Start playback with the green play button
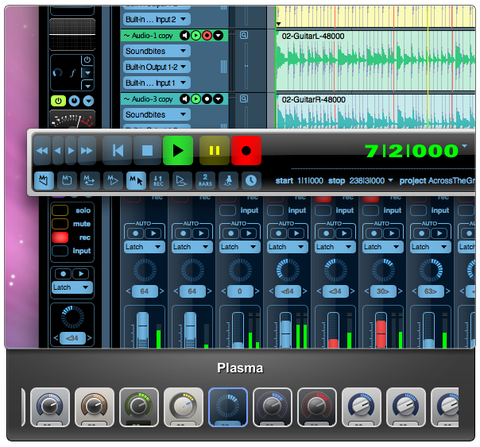The height and width of the screenshot is (447, 480). coord(178,151)
